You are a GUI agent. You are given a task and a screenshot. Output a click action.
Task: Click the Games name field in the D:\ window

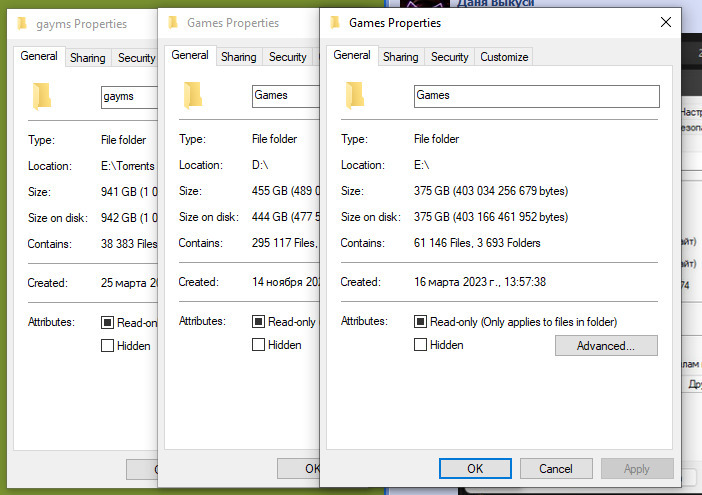(286, 96)
